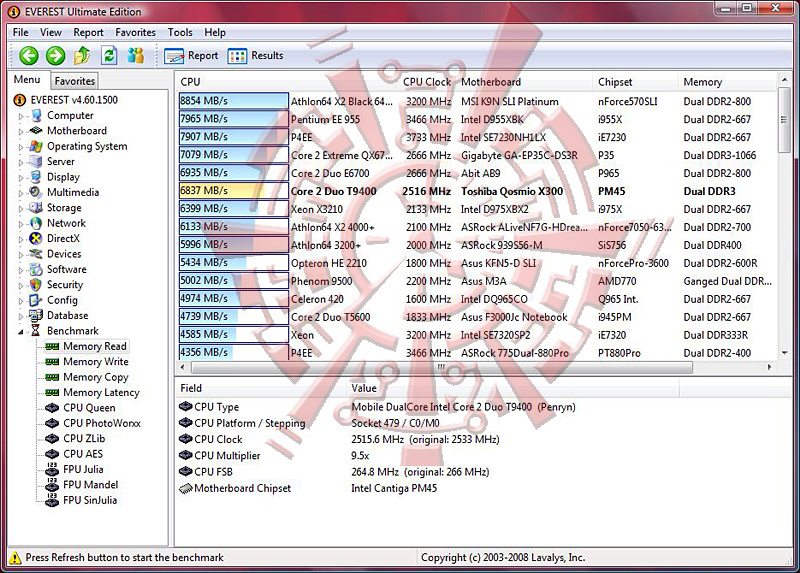The image size is (800, 573).
Task: Sort by CPU Clock column header
Action: (x=428, y=82)
